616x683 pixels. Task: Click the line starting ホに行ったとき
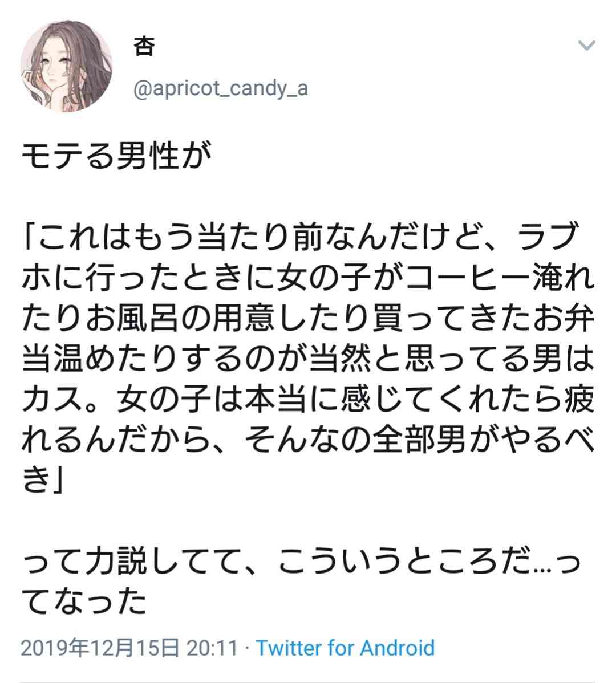point(308,278)
